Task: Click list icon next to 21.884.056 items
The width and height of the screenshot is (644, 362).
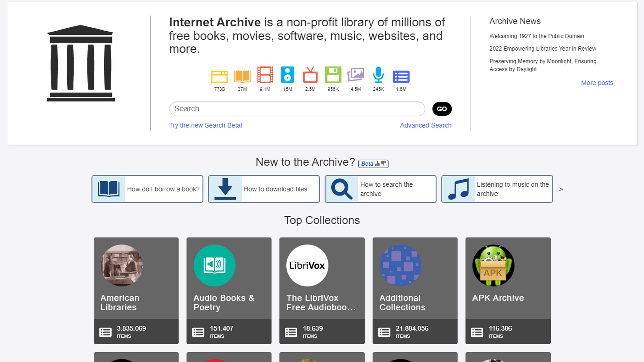Action: (x=384, y=332)
